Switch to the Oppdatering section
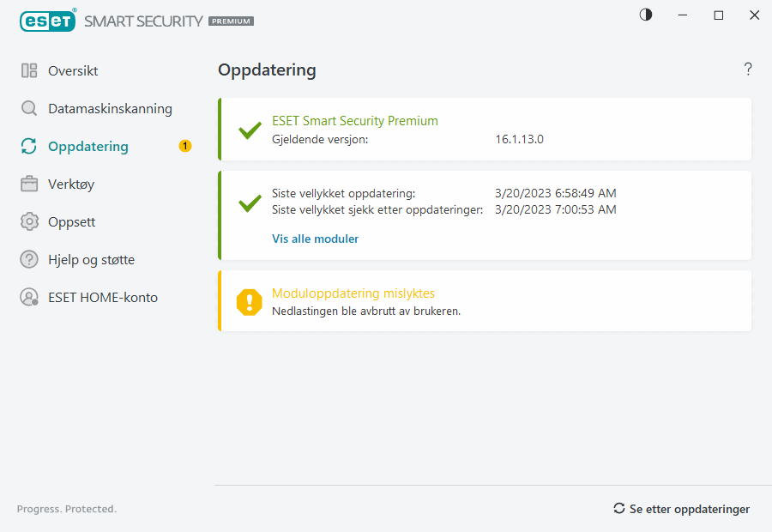This screenshot has width=772, height=532. point(88,146)
